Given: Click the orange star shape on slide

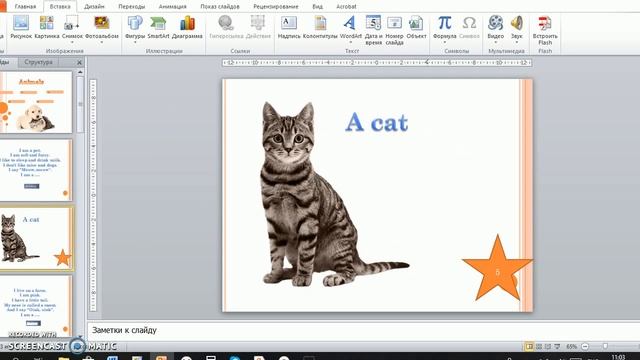Looking at the screenshot, I should coord(497,269).
